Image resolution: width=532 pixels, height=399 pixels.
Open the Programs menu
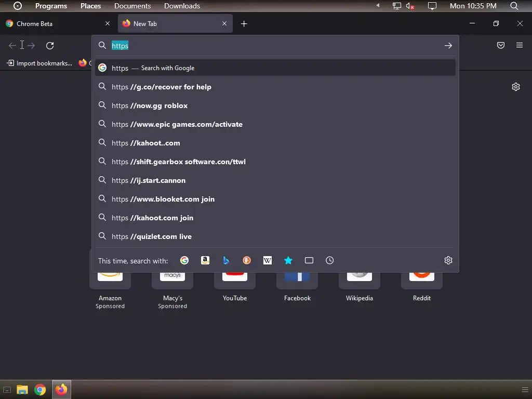(x=51, y=6)
